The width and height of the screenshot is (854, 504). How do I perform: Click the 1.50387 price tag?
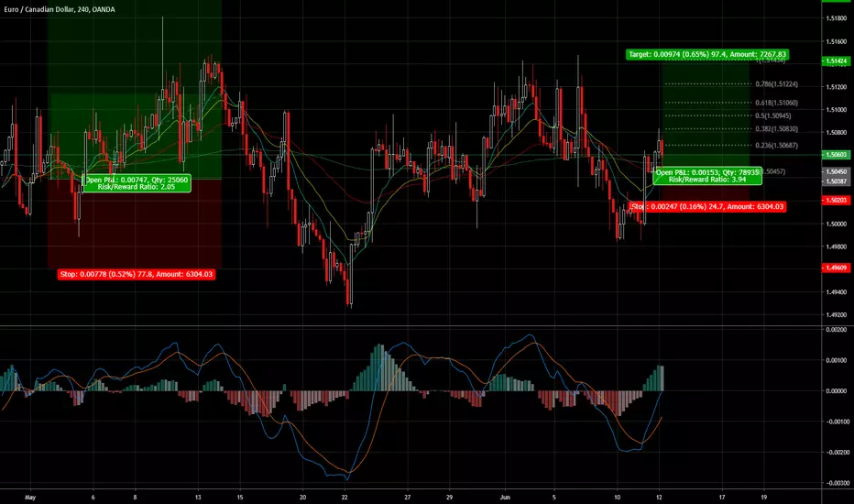[836, 181]
